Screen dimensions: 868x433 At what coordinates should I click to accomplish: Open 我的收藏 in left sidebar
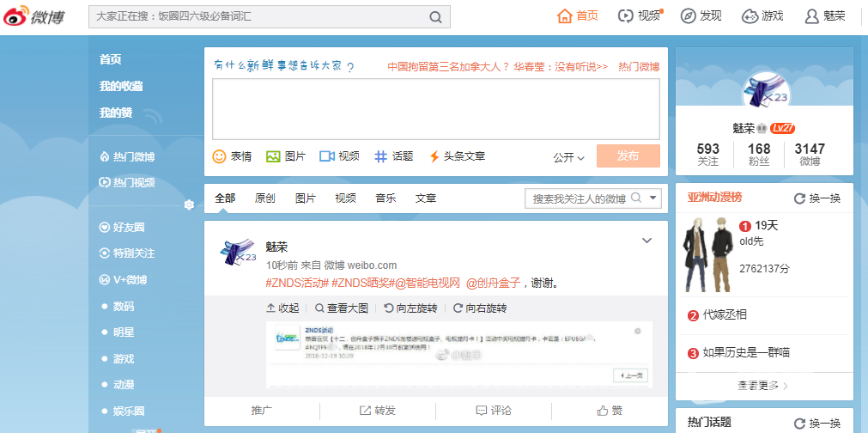[x=121, y=87]
